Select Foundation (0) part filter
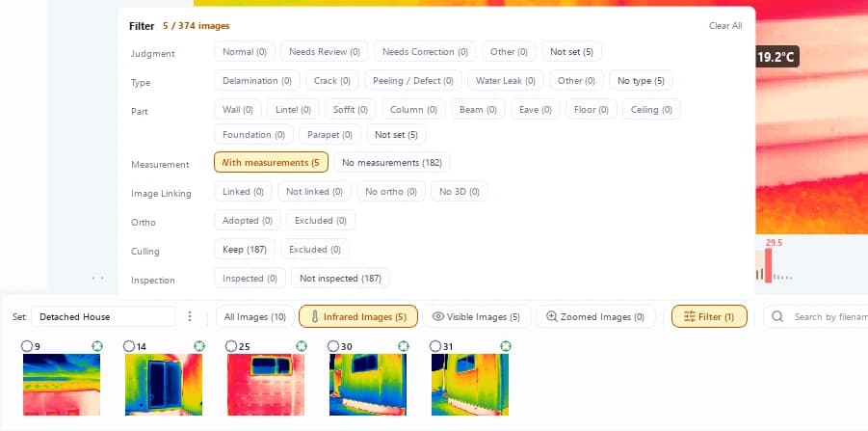Viewport: 868px width, 431px height. pos(254,134)
